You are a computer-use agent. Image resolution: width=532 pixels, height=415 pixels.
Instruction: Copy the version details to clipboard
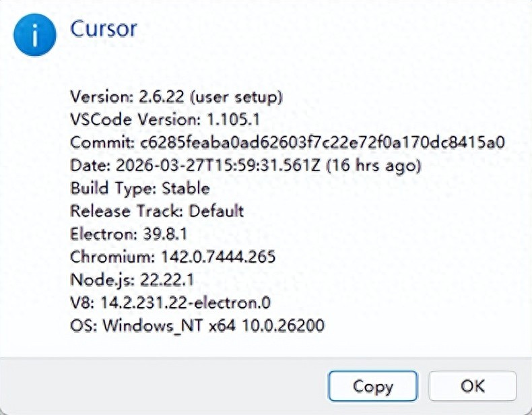[372, 386]
